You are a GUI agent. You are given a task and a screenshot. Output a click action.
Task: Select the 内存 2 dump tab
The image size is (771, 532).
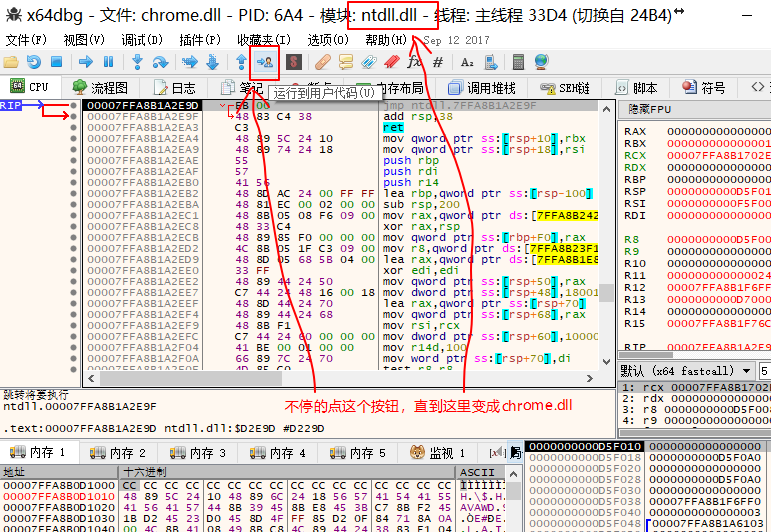[118, 452]
